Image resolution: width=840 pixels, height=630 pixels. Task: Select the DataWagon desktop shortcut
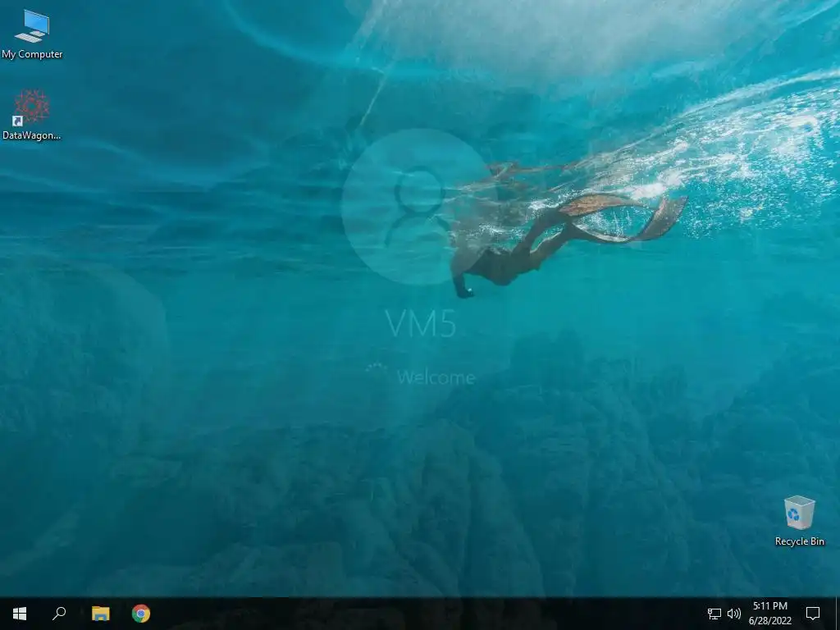pyautogui.click(x=32, y=115)
